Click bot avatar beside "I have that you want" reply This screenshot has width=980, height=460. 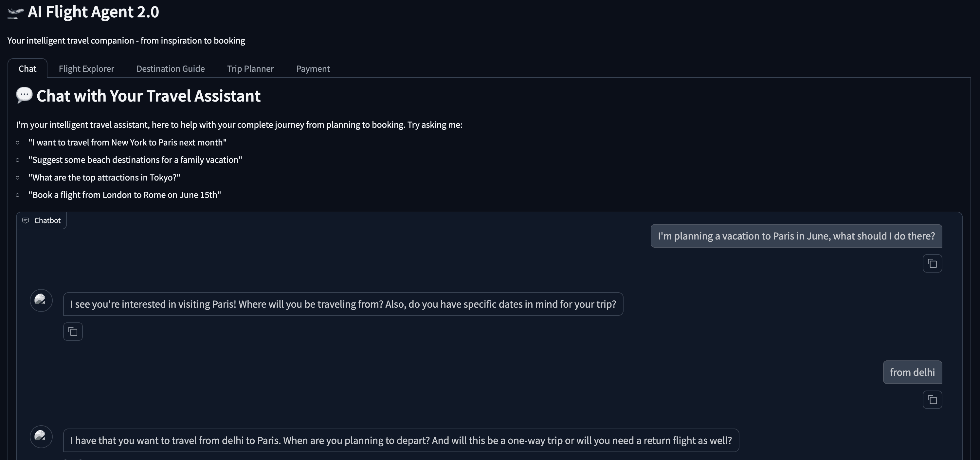(41, 436)
